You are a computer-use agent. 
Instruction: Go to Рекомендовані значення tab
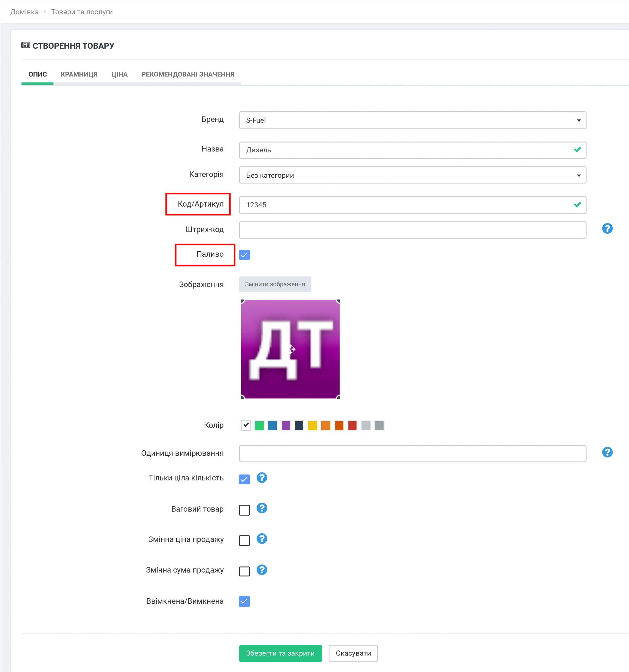click(x=188, y=74)
